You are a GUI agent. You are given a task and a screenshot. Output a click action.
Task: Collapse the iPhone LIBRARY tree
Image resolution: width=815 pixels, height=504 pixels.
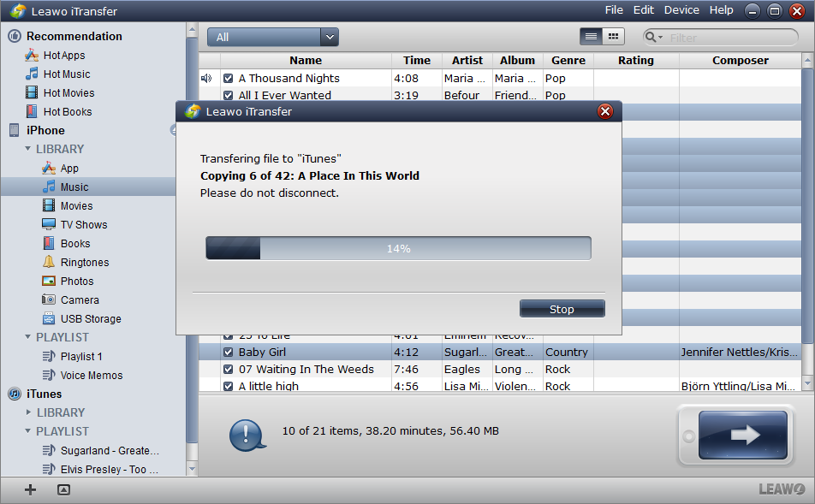(28, 149)
